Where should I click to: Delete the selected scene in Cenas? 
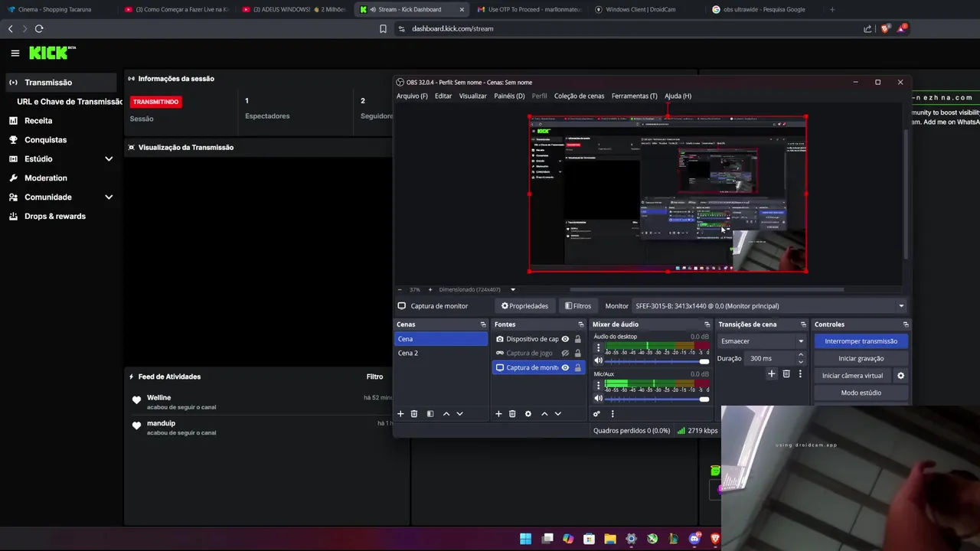click(414, 413)
